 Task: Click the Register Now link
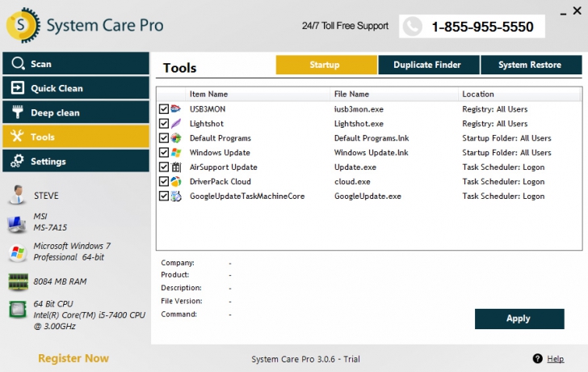(x=73, y=358)
